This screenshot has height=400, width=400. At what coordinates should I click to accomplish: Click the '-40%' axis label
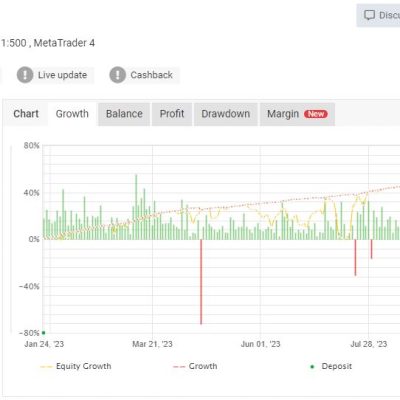29,286
